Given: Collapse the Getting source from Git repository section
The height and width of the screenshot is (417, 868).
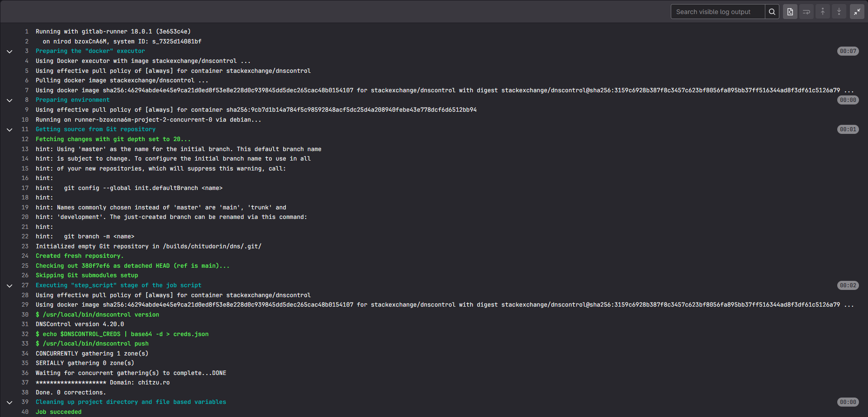Looking at the screenshot, I should (x=9, y=129).
